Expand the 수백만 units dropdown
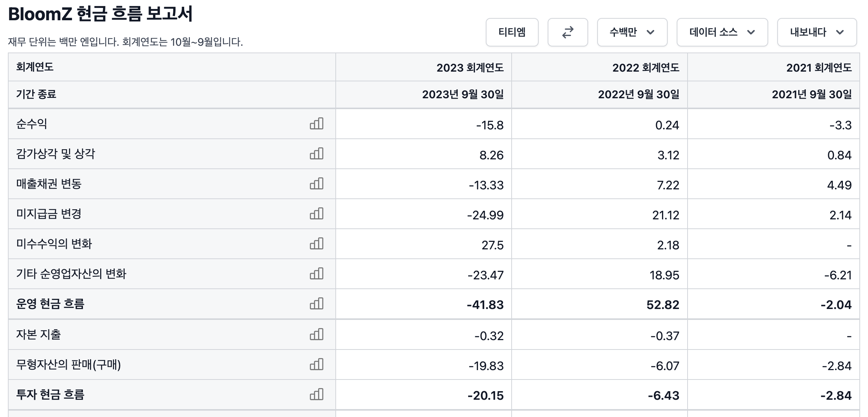This screenshot has width=868, height=417. (x=632, y=32)
